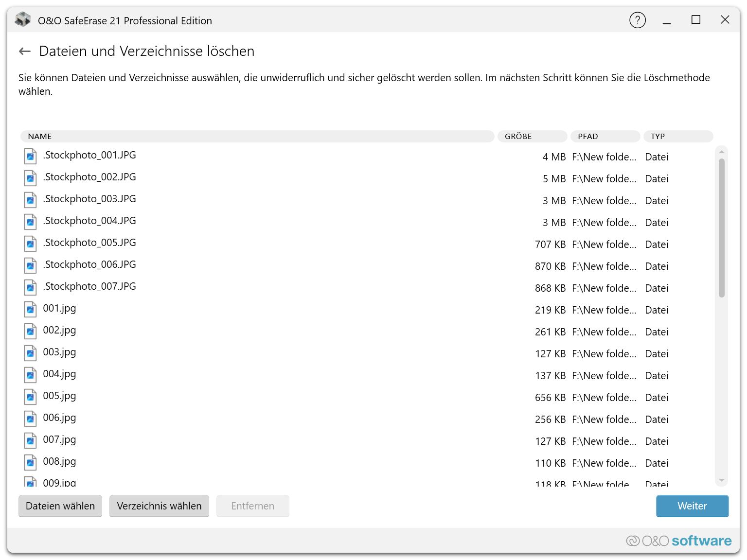Image resolution: width=747 pixels, height=560 pixels.
Task: Sort files by the GRÖßE column header
Action: tap(532, 136)
